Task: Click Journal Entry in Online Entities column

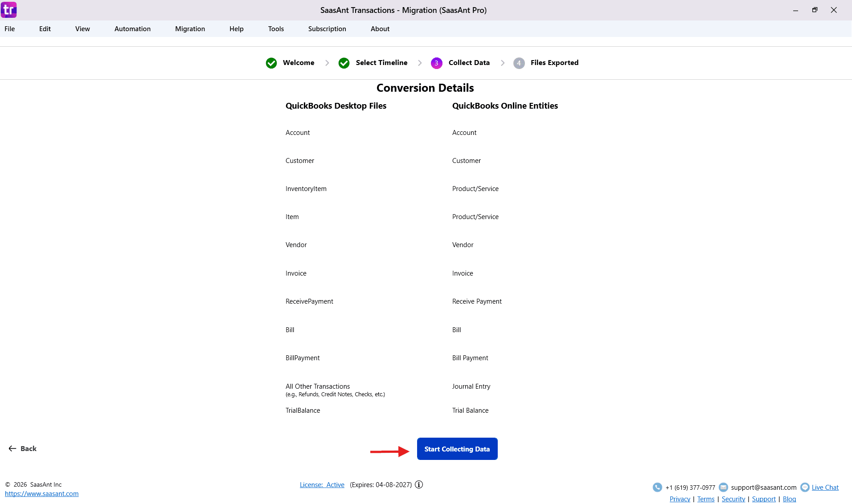Action: pos(471,386)
